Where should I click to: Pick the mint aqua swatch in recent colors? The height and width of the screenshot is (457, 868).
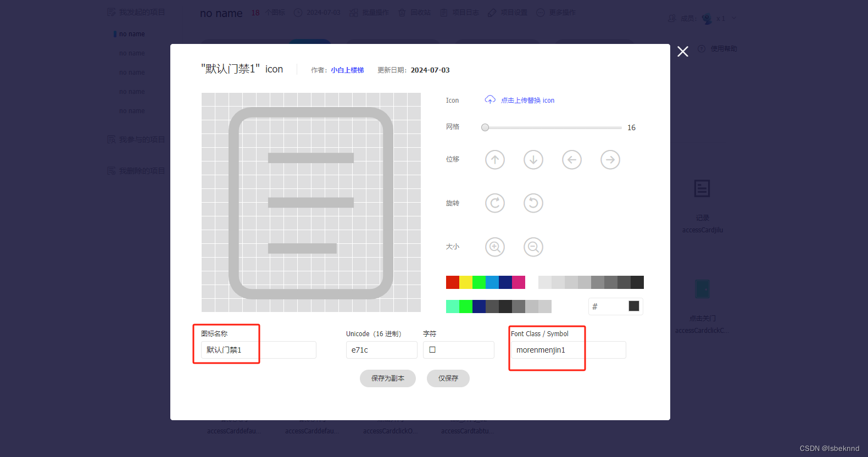coord(453,306)
